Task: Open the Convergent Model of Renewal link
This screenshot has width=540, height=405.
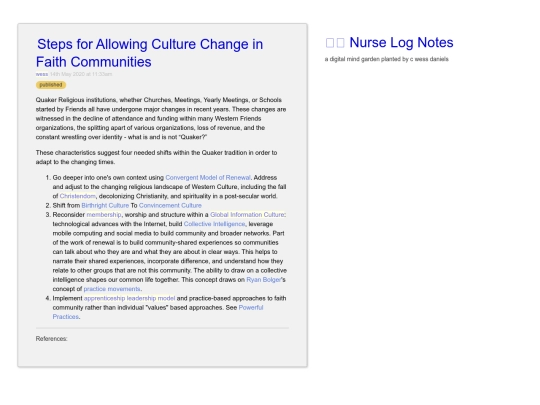Action: [208, 178]
